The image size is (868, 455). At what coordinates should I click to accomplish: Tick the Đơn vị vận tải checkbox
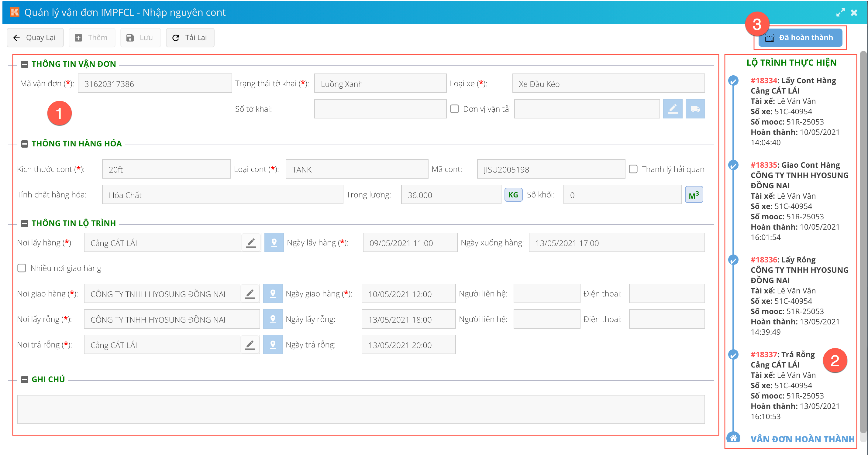coord(455,109)
